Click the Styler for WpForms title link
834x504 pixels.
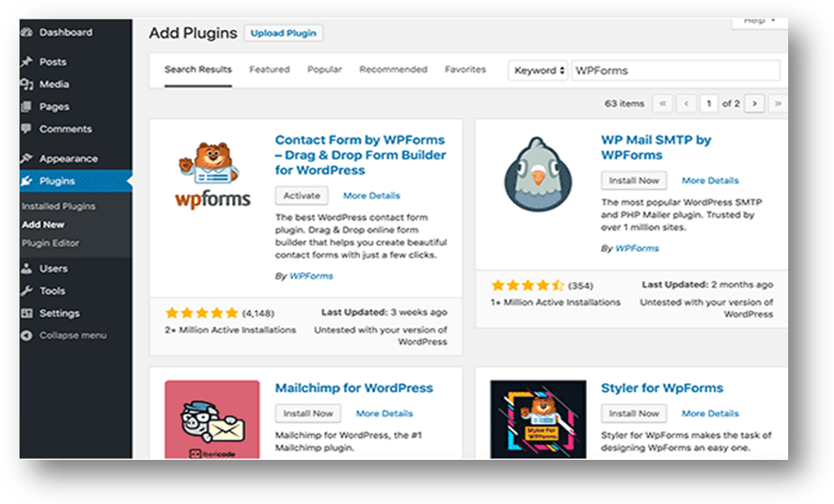click(662, 388)
